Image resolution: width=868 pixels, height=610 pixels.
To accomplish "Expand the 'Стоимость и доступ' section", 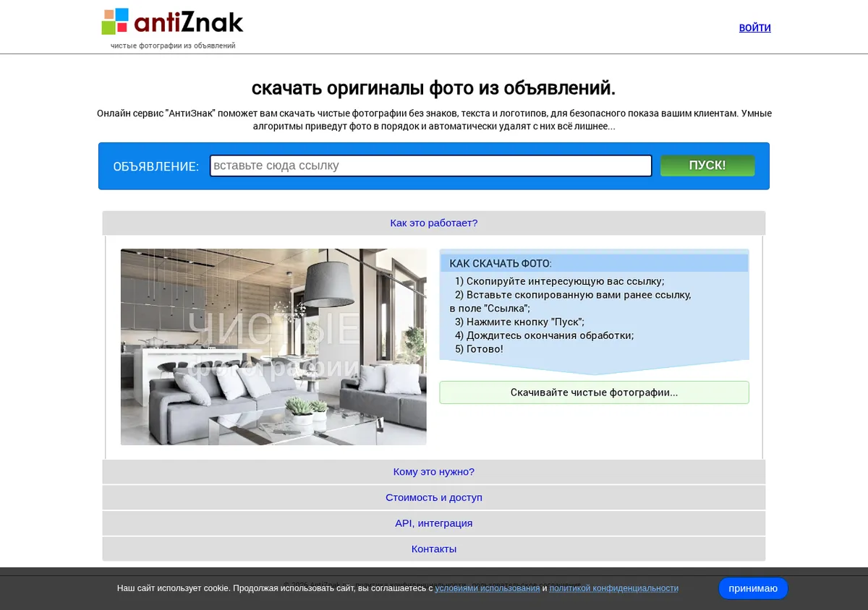I will [x=434, y=498].
